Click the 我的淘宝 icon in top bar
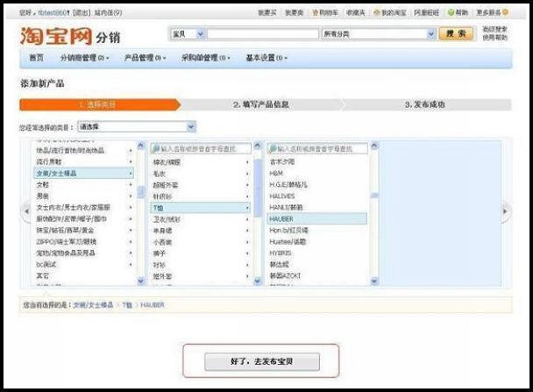 377,13
